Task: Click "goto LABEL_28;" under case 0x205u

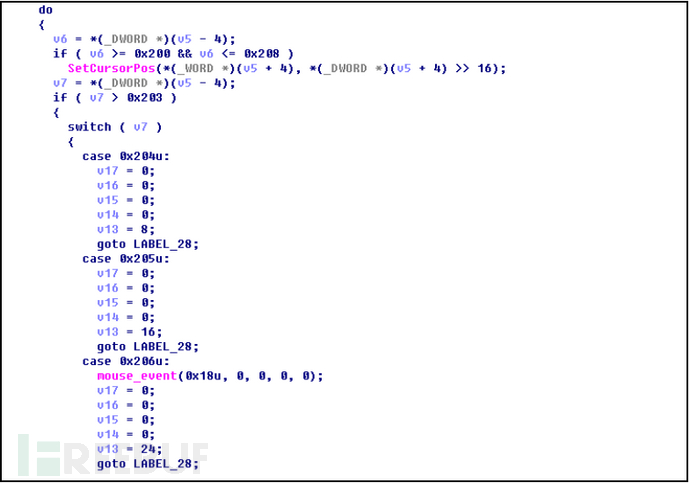Action: [148, 347]
